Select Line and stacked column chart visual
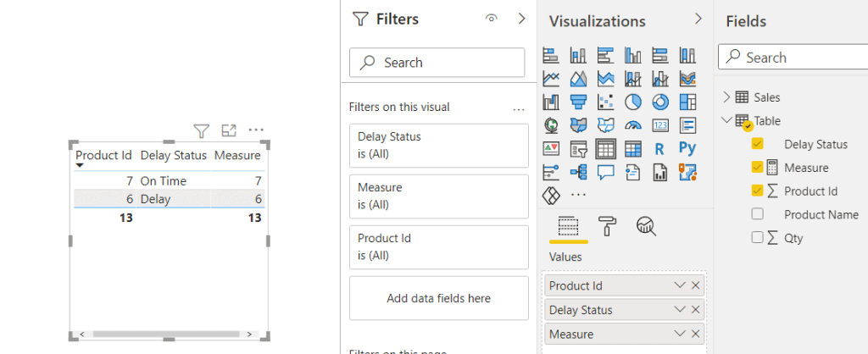The width and height of the screenshot is (868, 354). (632, 79)
